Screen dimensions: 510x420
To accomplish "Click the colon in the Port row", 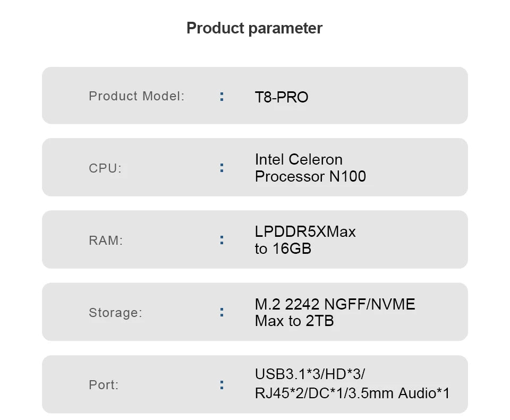I will 222,384.
